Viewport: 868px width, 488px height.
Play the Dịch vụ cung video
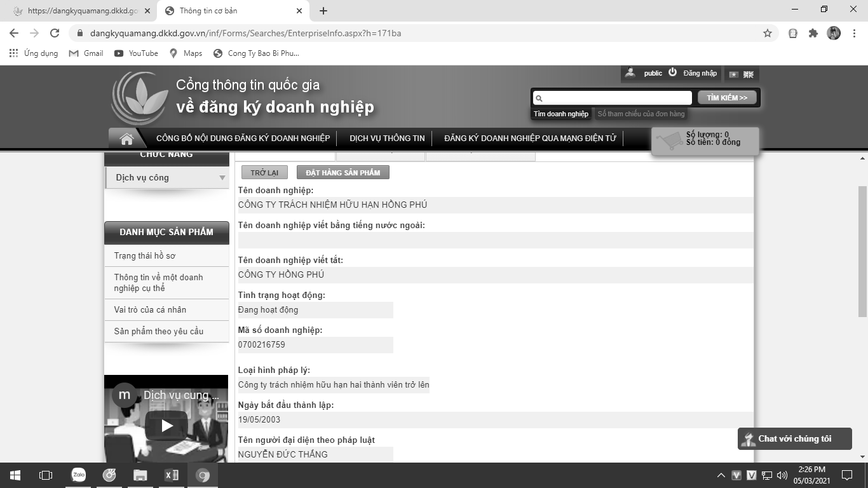(166, 426)
